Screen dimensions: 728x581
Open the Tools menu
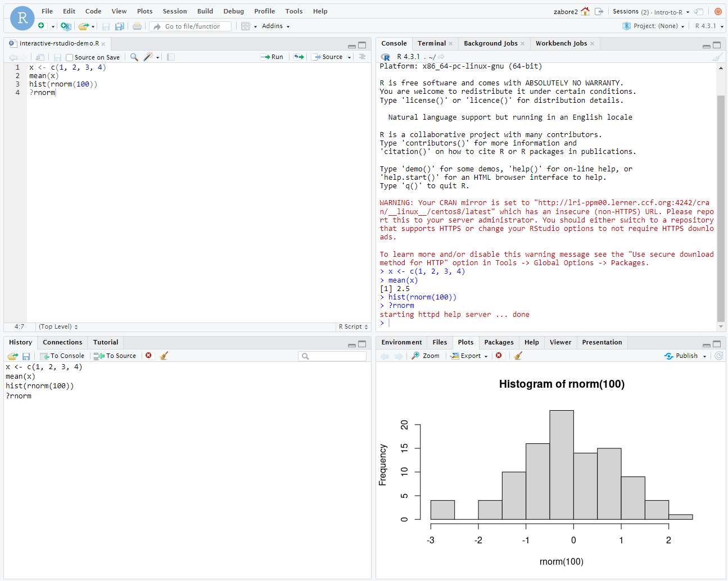tap(294, 11)
